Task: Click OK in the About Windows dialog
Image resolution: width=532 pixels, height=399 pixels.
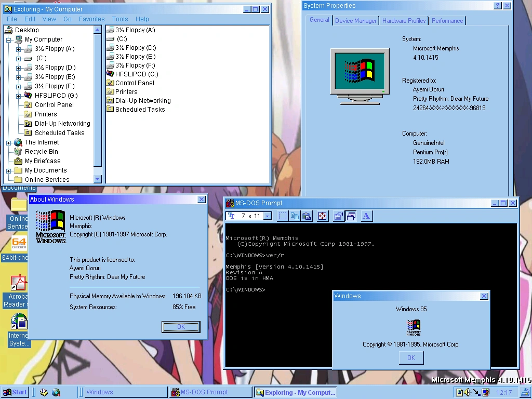Action: [181, 327]
